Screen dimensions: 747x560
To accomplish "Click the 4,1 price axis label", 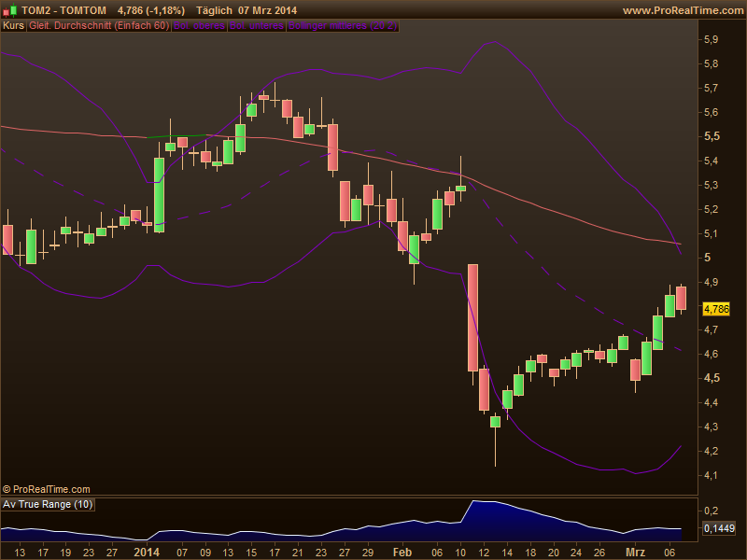I will tap(712, 475).
